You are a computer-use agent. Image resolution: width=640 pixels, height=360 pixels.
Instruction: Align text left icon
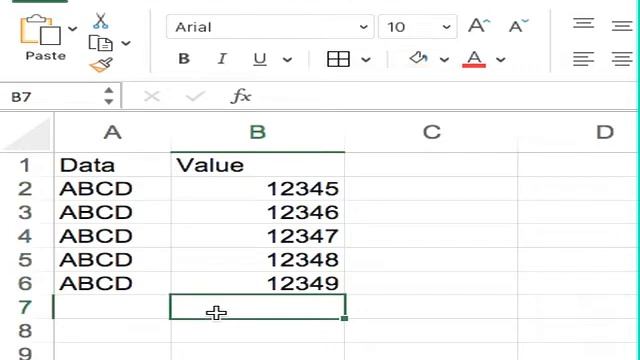(x=583, y=59)
